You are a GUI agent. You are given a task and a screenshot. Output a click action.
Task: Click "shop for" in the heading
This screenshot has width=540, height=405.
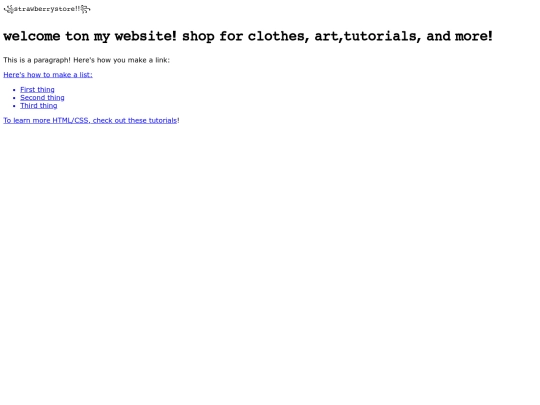tap(212, 37)
